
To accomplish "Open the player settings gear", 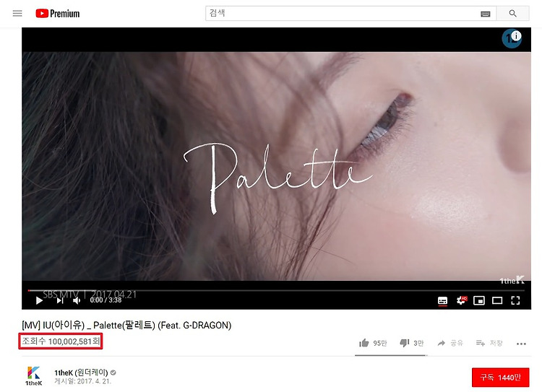I will (x=461, y=300).
